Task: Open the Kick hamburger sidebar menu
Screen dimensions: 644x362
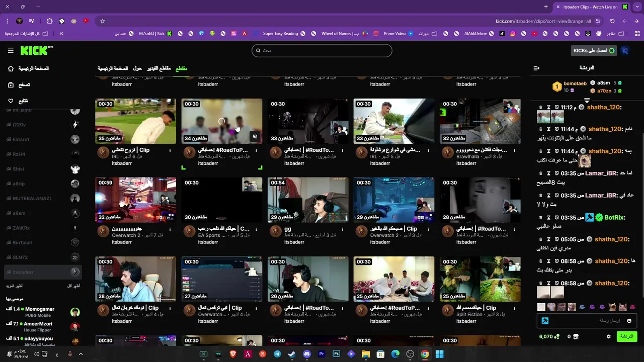Action: click(11, 51)
